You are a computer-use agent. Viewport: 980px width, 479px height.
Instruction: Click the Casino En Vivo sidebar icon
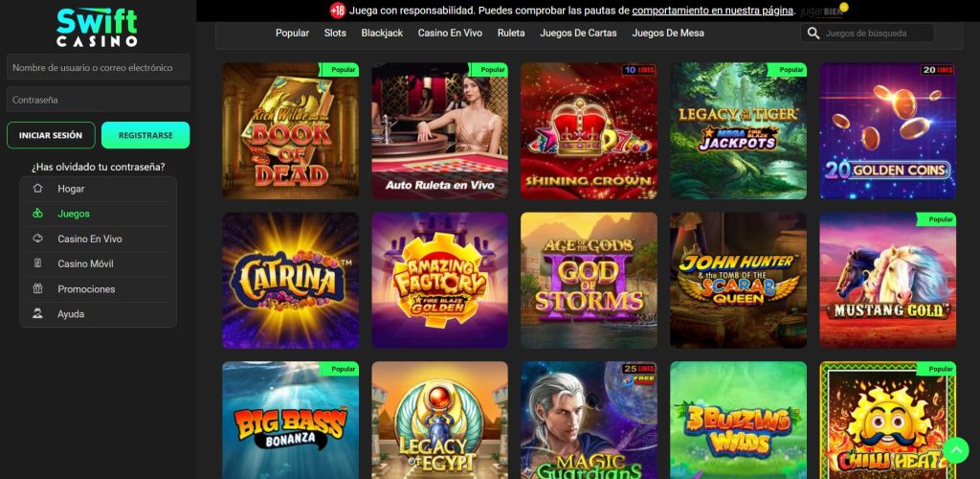click(37, 239)
